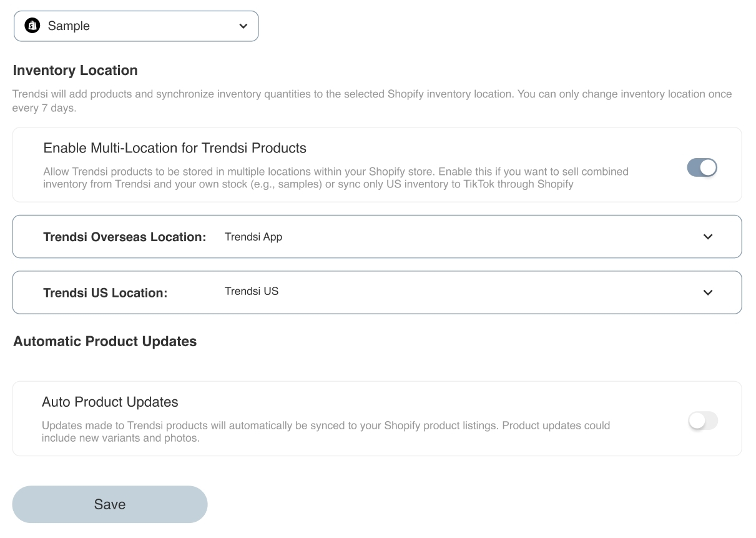Select the Trendsi App value text

[x=253, y=237]
